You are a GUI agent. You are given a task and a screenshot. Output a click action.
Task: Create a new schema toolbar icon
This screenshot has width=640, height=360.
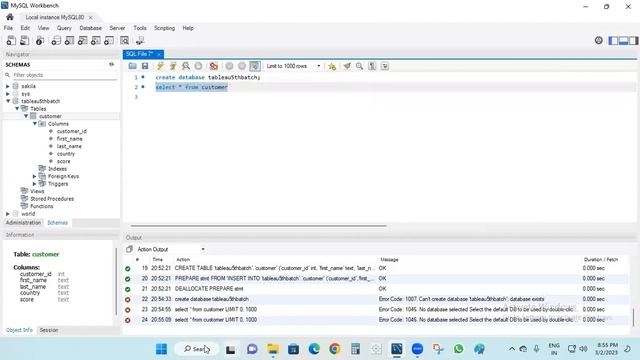(56, 40)
